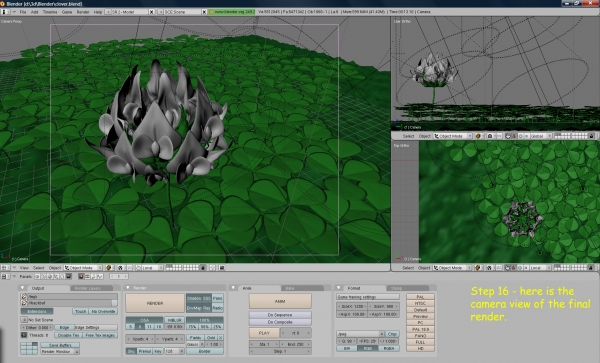
Task: Select OSA sample level 16
Action: (x=158, y=327)
